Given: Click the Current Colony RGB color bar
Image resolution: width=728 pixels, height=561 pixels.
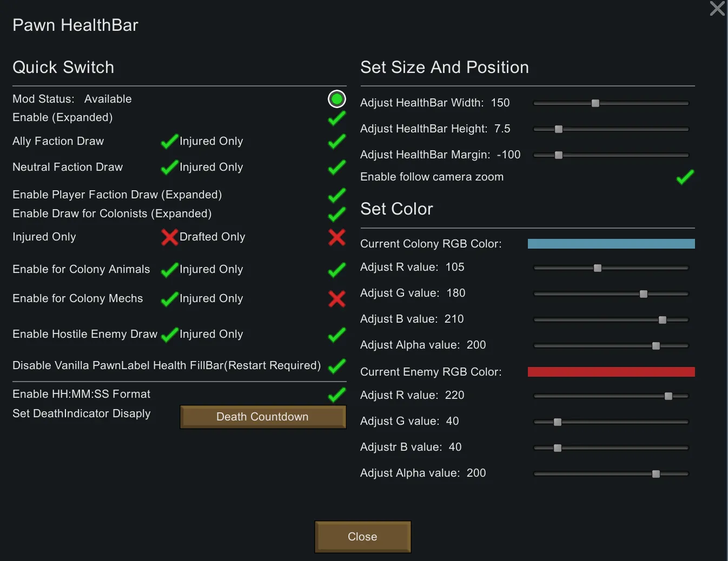Looking at the screenshot, I should pos(611,244).
